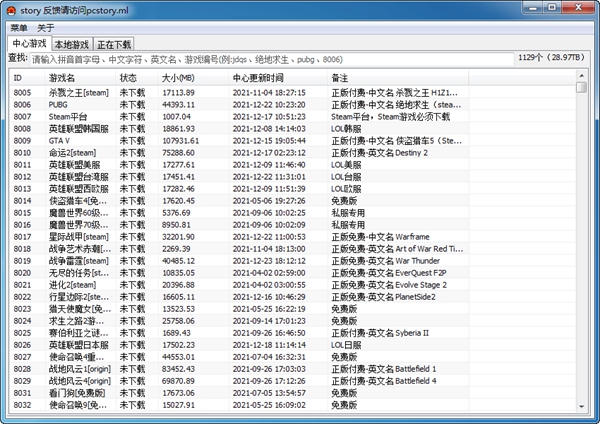Click update time 2021-09-26 17:12:26

(269, 381)
